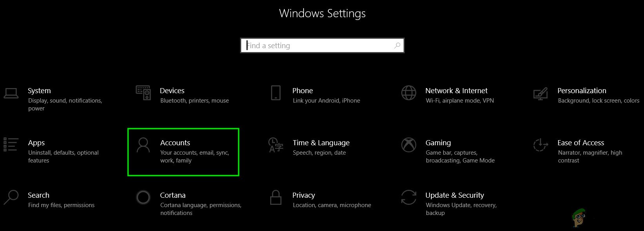Open Update & Security settings
This screenshot has height=231, width=644.
(455, 195)
